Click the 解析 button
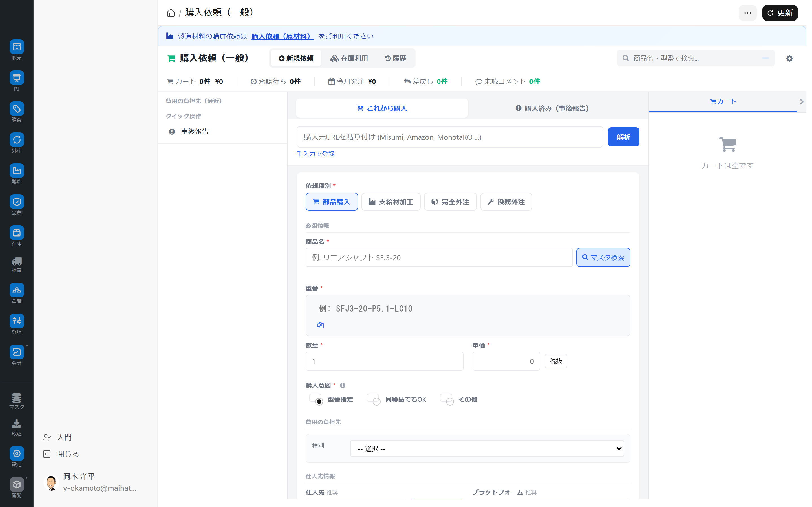 [623, 137]
